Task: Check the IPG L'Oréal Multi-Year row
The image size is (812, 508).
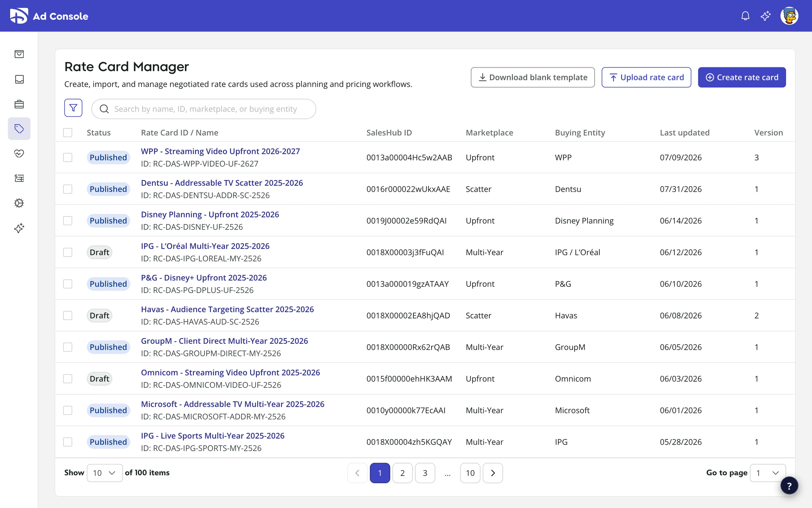Action: pyautogui.click(x=68, y=252)
